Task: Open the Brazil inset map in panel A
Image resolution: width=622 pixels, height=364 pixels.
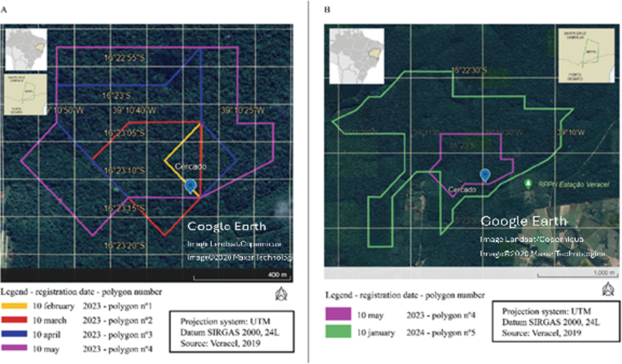Action: (26, 50)
